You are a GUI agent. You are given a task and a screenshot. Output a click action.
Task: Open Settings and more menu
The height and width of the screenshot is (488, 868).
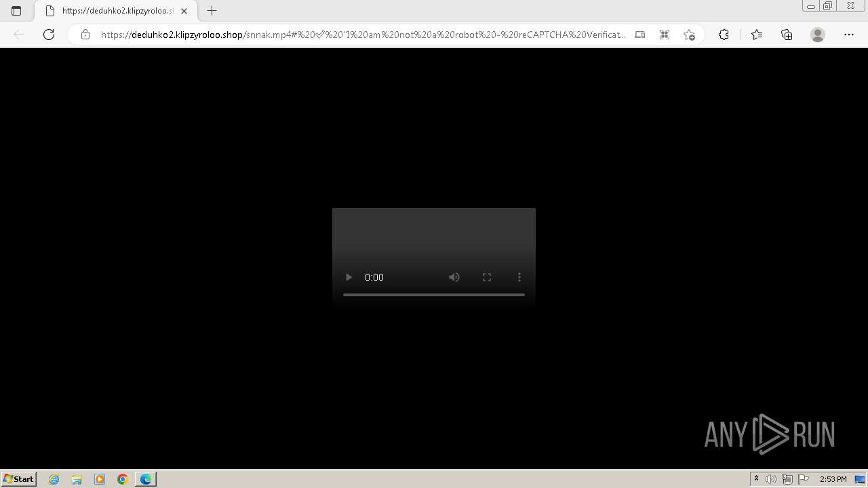click(x=849, y=35)
